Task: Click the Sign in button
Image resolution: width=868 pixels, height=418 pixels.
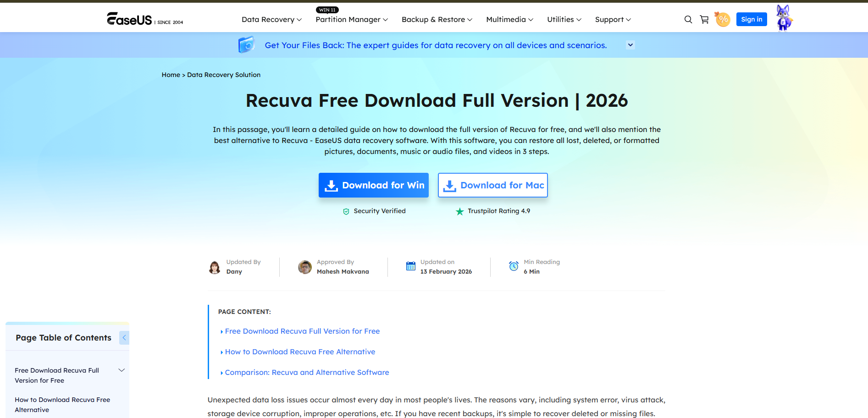Action: [752, 19]
